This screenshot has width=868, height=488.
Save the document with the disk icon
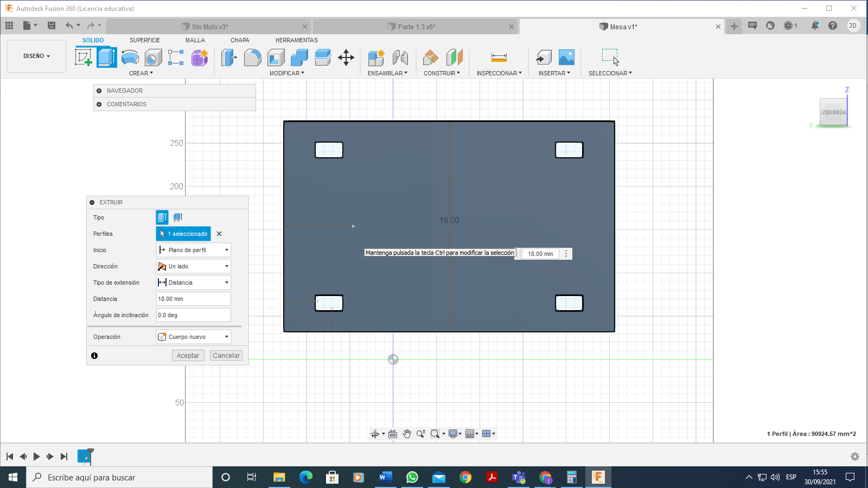[52, 25]
